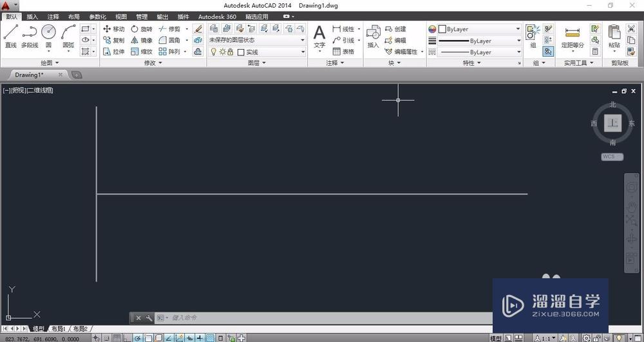The width and height of the screenshot is (644, 342).
Task: Toggle the layer lock padlock icon
Action: (230, 52)
